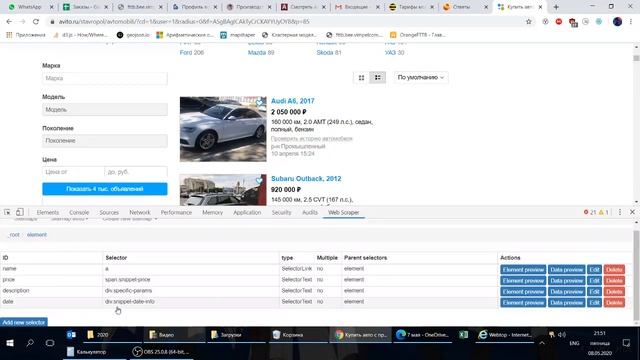The image size is (640, 360).
Task: Open the Chrome profile avatar
Action: point(617,22)
